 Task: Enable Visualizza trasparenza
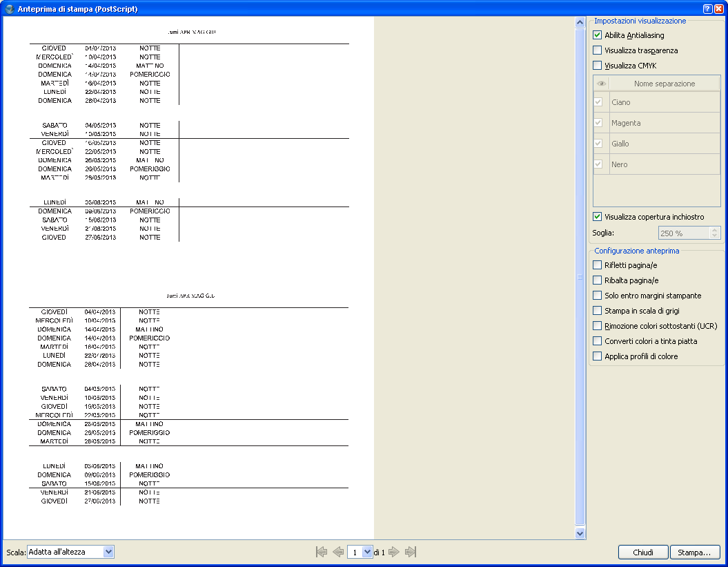pos(598,50)
